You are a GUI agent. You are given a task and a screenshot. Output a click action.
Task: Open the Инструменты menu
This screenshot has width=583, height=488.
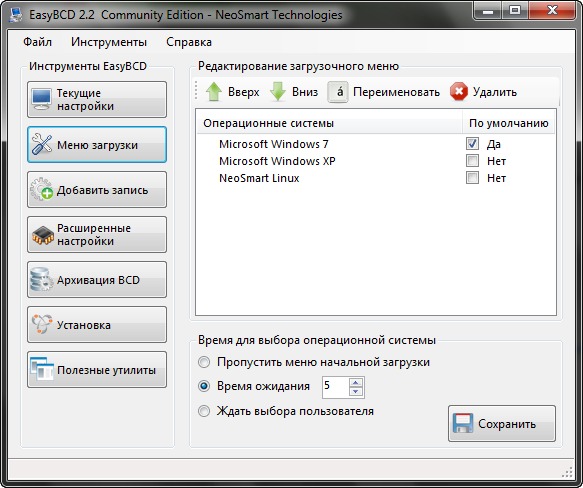tap(109, 42)
